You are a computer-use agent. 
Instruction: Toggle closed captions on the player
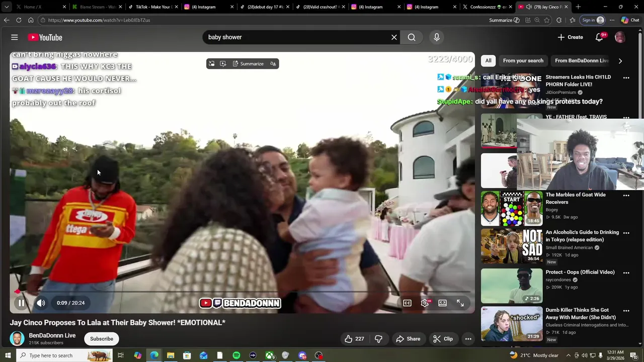tap(407, 303)
